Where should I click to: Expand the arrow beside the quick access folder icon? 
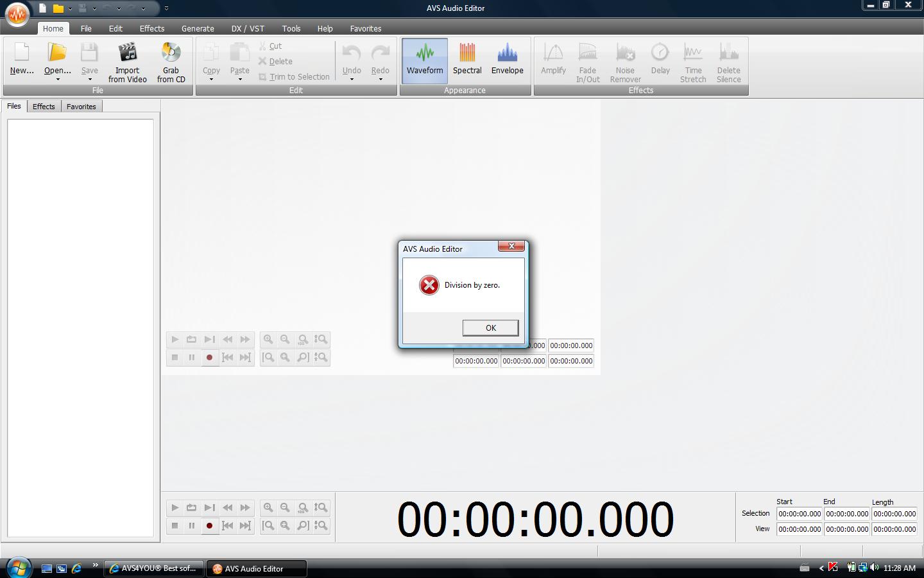point(70,9)
